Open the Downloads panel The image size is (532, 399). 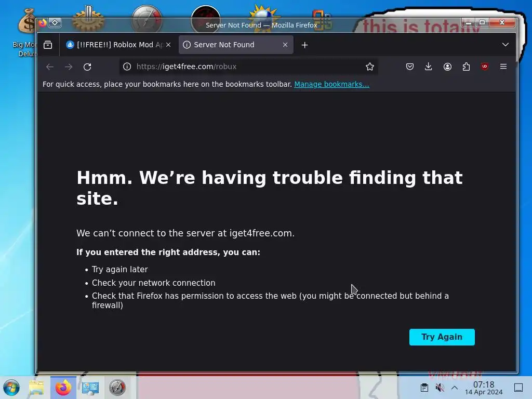[429, 67]
